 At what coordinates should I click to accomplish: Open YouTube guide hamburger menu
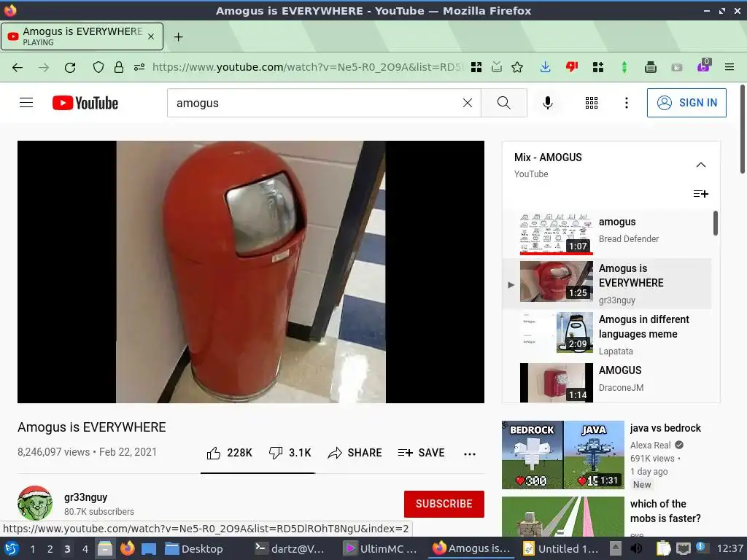pos(26,103)
